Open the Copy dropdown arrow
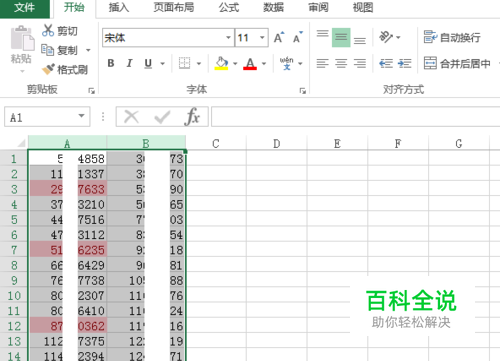 click(88, 50)
